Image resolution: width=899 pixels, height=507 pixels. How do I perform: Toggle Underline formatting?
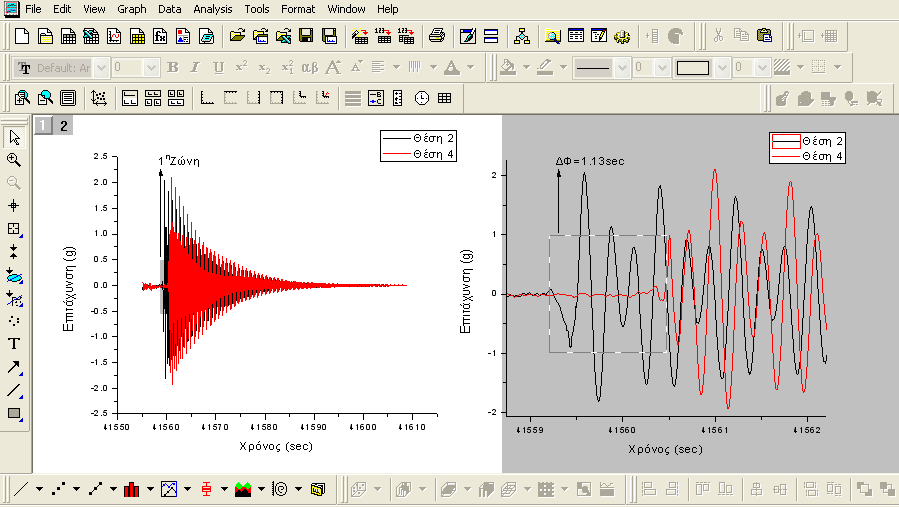(218, 68)
